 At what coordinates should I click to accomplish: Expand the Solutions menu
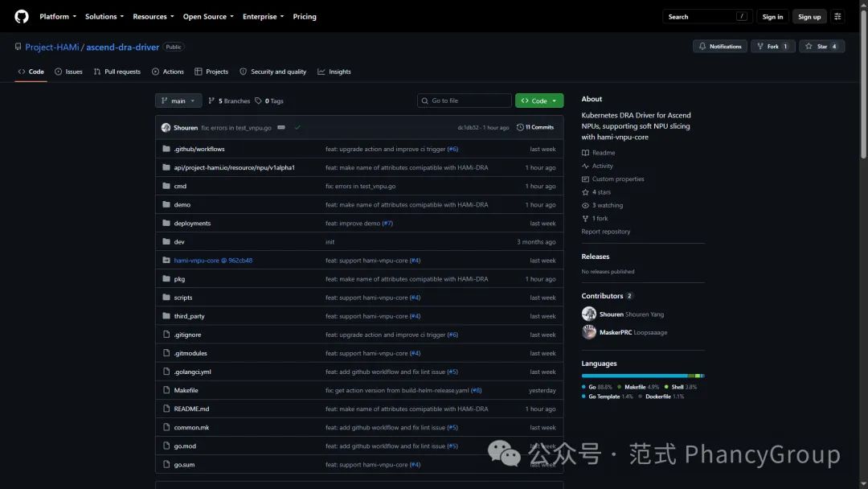(104, 17)
